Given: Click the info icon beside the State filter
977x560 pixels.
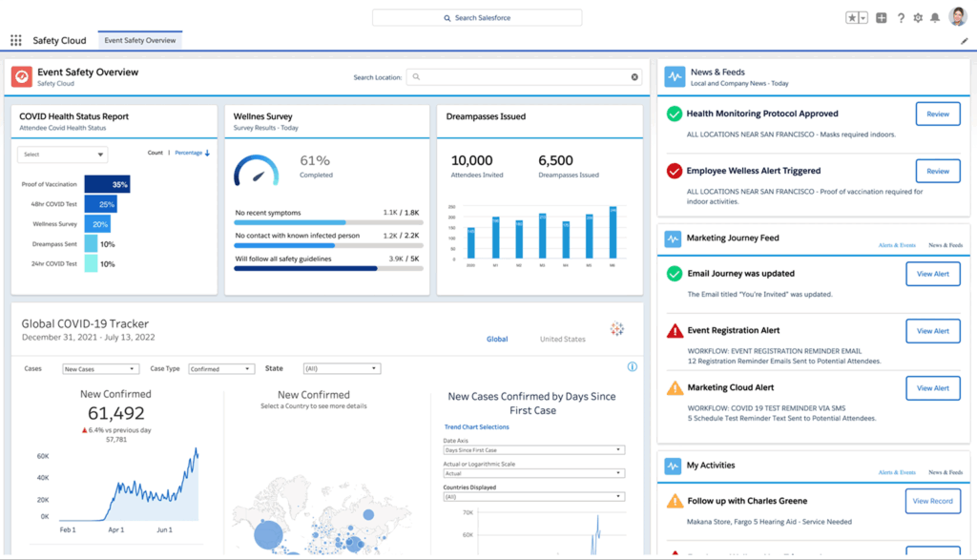Looking at the screenshot, I should 632,367.
